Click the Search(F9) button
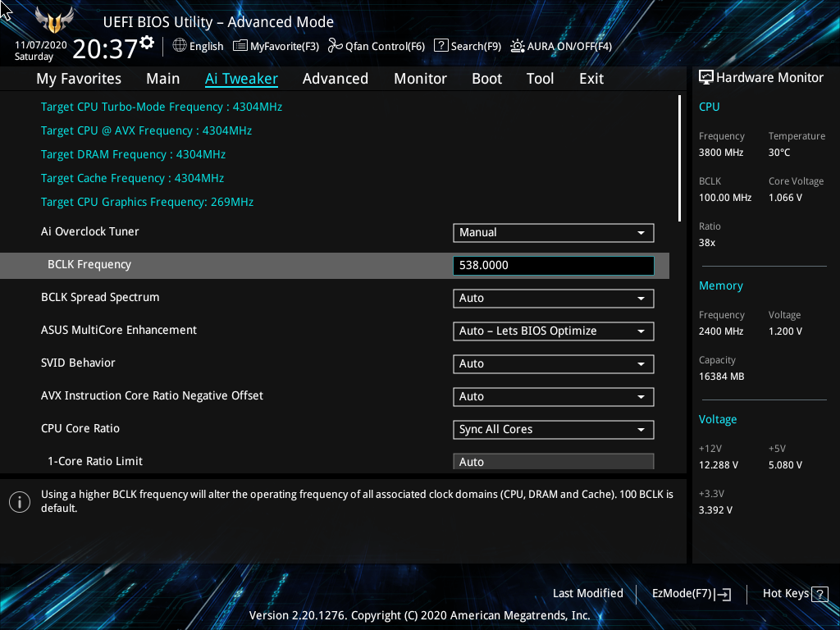The image size is (840, 630). pos(467,46)
